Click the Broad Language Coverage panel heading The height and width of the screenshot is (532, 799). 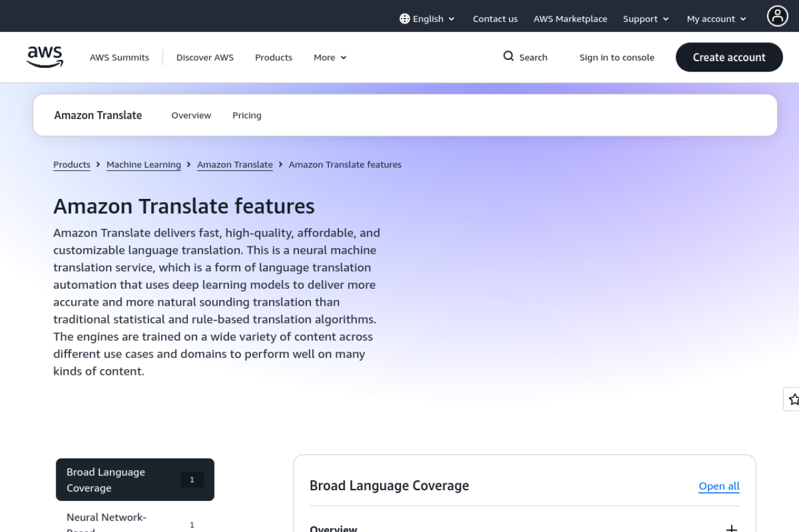(x=389, y=486)
